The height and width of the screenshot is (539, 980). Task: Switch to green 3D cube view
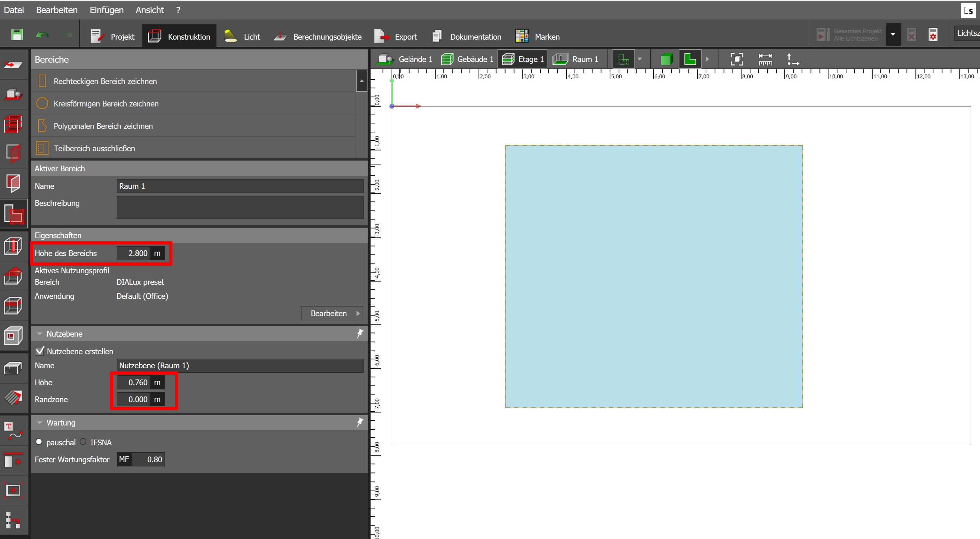pos(666,59)
